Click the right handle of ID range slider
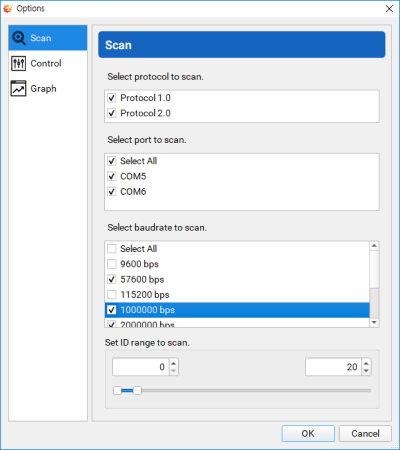This screenshot has width=400, height=450. [137, 390]
